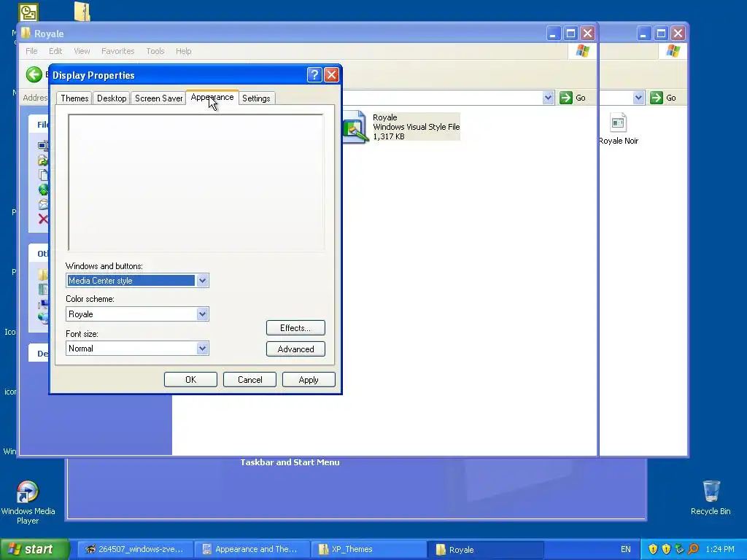Switch to the Themes tab

[74, 98]
